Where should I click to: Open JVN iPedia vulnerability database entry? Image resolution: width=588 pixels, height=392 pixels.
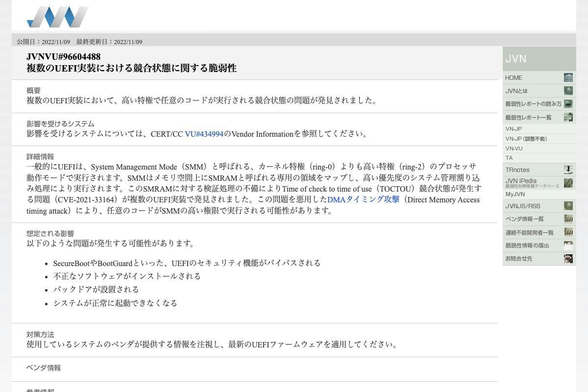[539, 183]
